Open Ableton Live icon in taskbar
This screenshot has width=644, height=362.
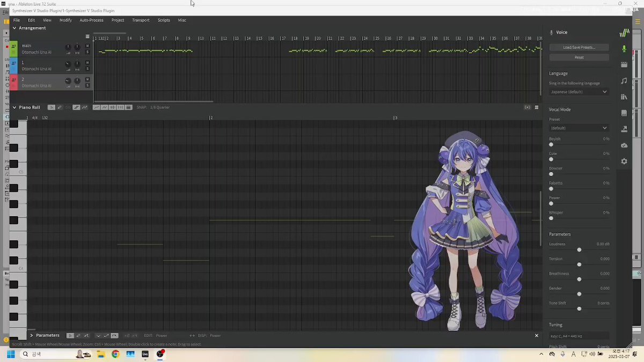145,354
